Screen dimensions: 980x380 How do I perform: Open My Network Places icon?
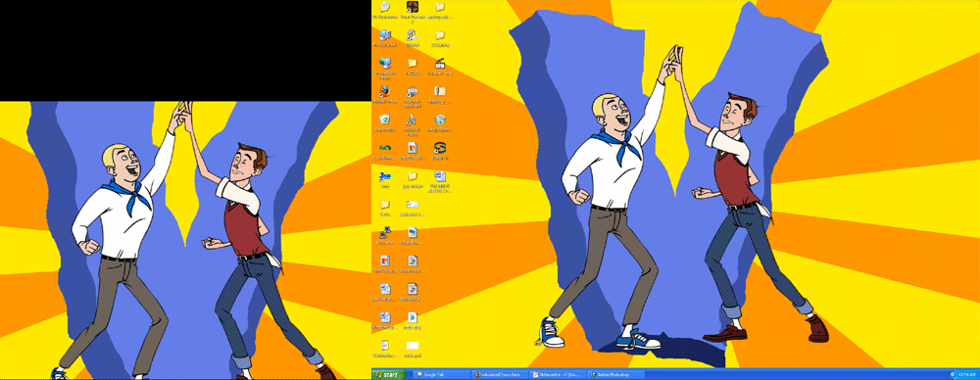(x=384, y=68)
